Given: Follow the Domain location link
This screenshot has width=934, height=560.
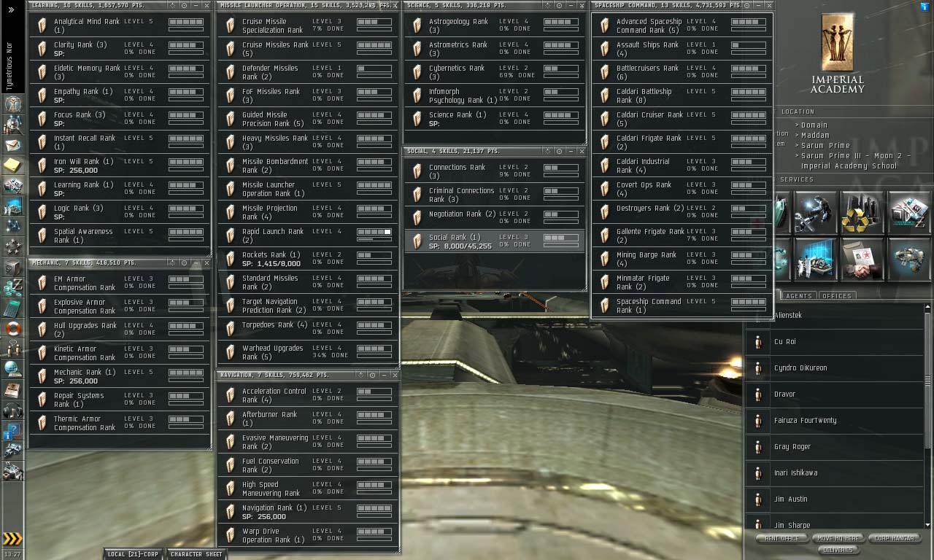Looking at the screenshot, I should pyautogui.click(x=814, y=125).
